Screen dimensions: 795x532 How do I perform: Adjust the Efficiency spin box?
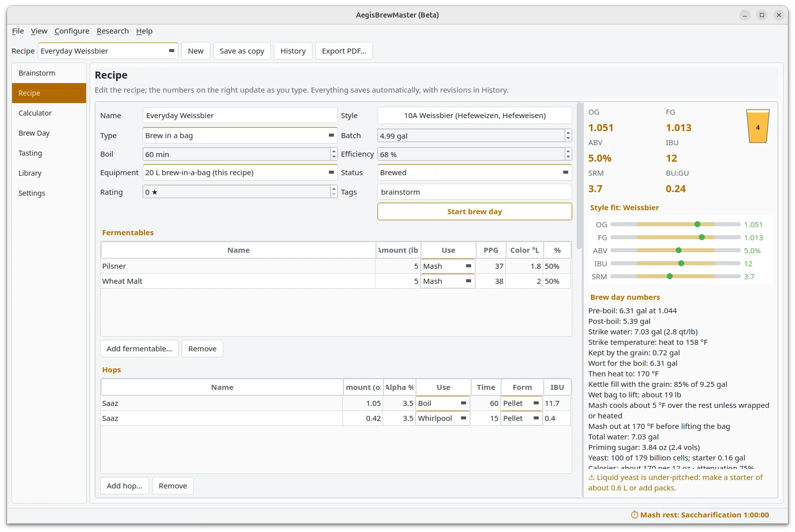pos(475,154)
